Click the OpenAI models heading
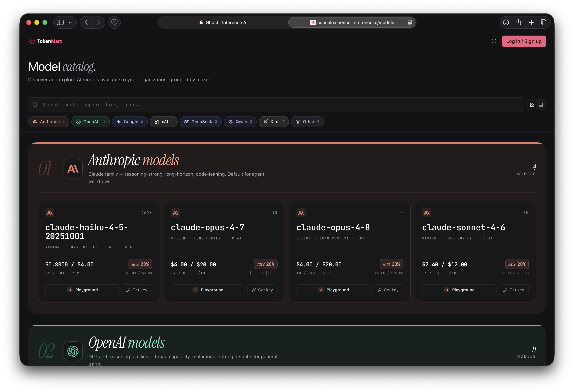The height and width of the screenshot is (392, 574). point(126,342)
